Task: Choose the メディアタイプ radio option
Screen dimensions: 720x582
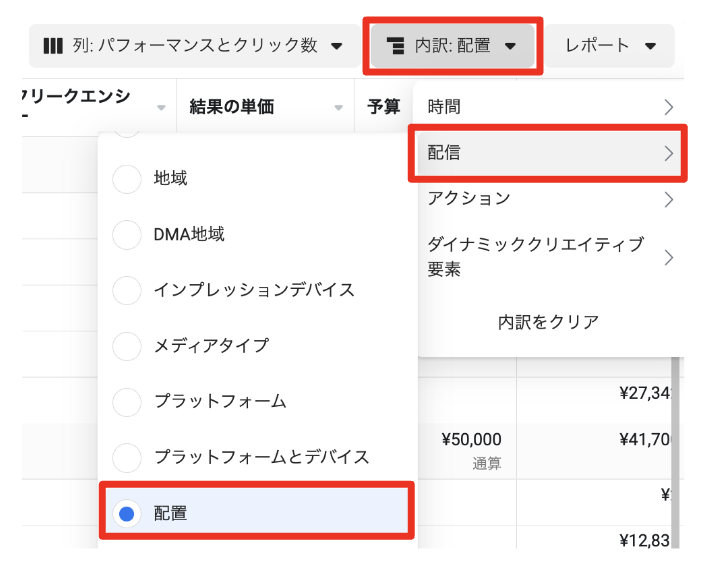Action: [127, 346]
